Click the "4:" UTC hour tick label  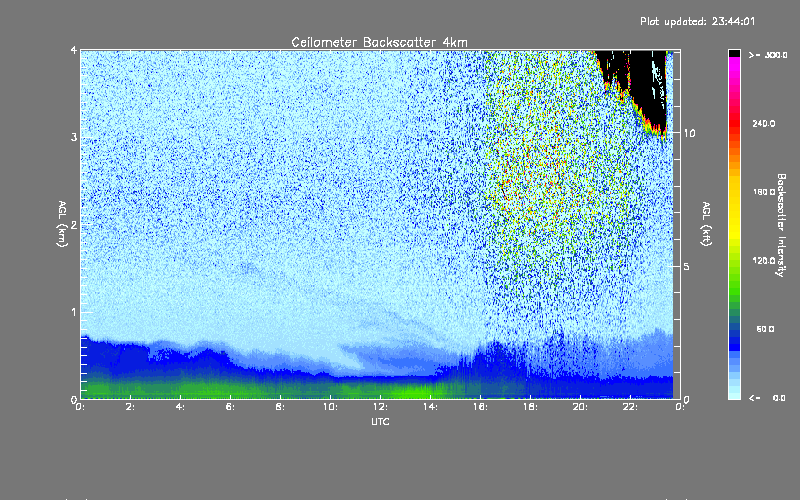coord(180,407)
